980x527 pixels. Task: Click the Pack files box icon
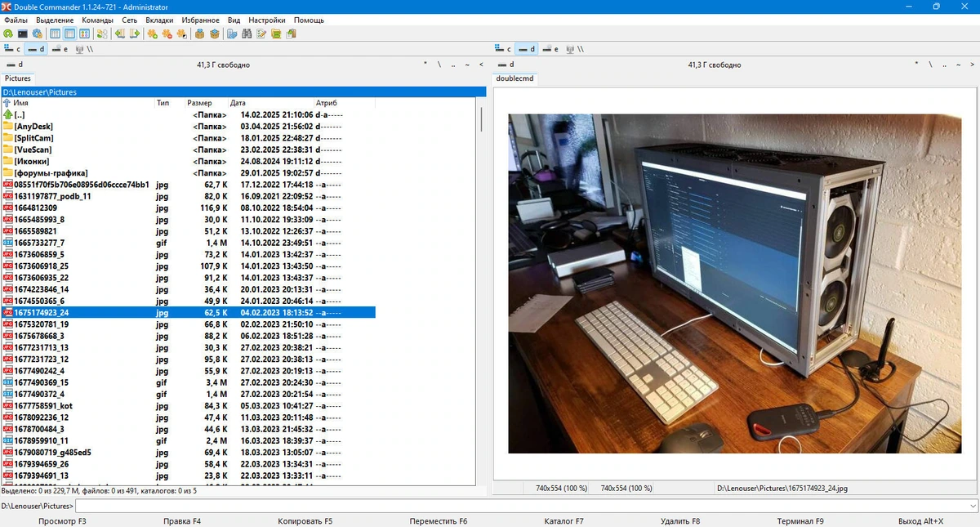point(200,33)
